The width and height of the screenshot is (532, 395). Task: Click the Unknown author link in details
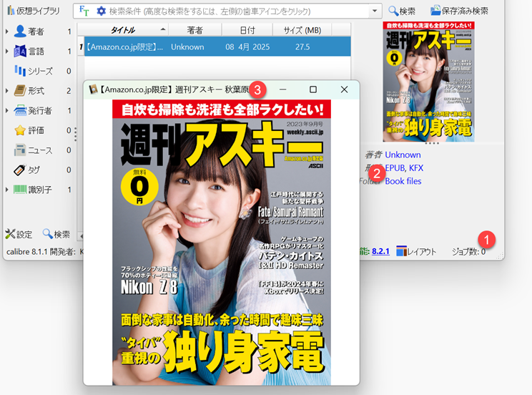[x=403, y=155]
